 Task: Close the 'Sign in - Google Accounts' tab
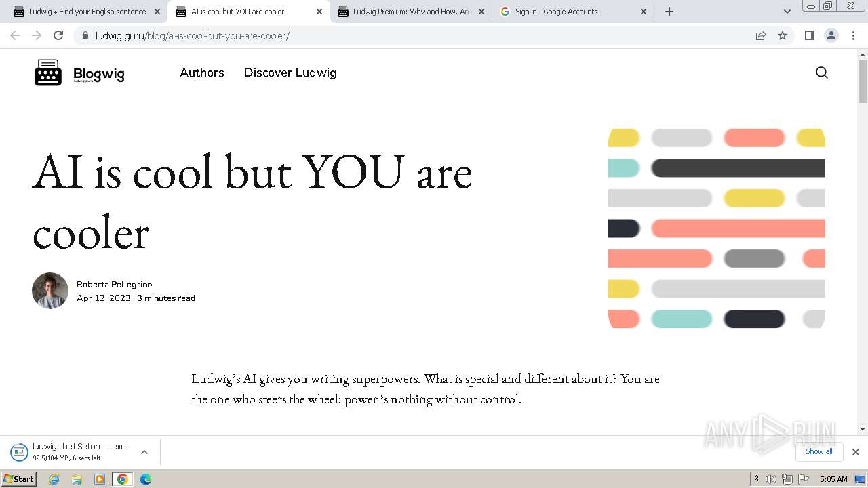644,12
